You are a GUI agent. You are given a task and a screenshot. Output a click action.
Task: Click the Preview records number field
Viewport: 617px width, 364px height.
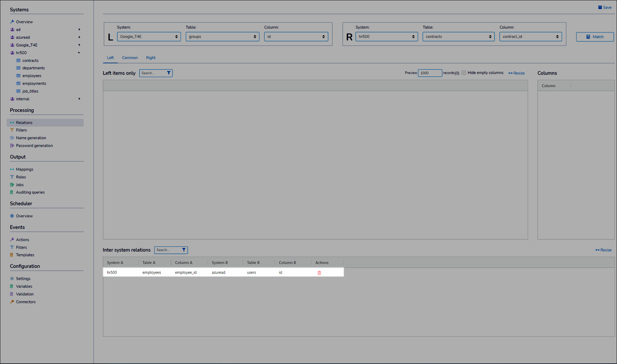pos(429,73)
